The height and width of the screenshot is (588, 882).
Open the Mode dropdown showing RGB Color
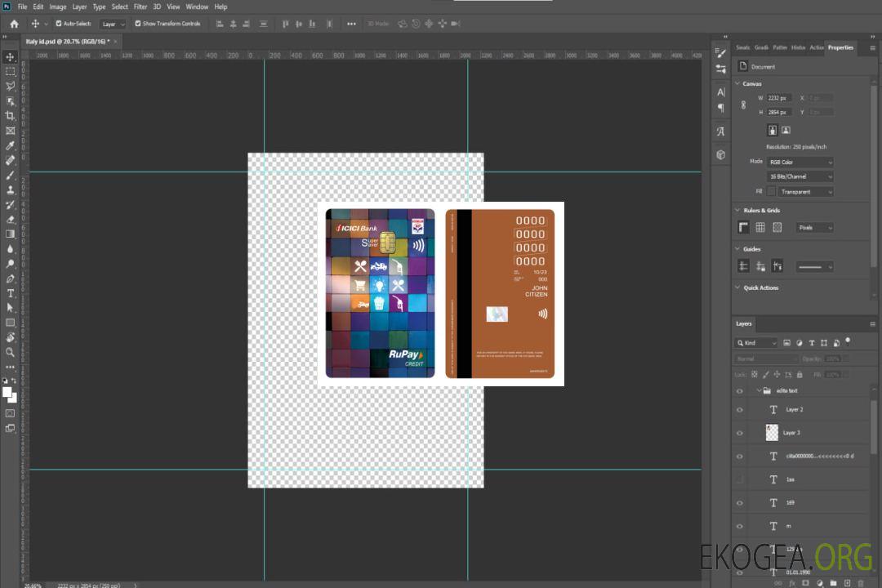click(800, 163)
